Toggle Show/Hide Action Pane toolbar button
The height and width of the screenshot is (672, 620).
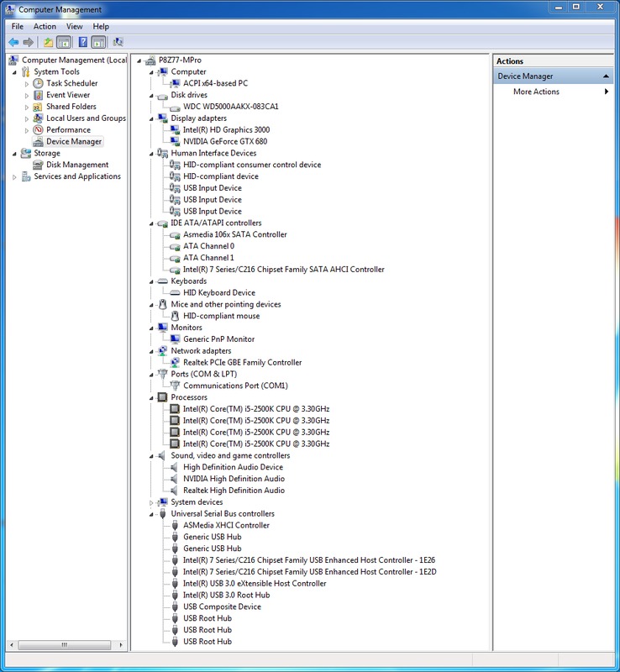pos(99,42)
